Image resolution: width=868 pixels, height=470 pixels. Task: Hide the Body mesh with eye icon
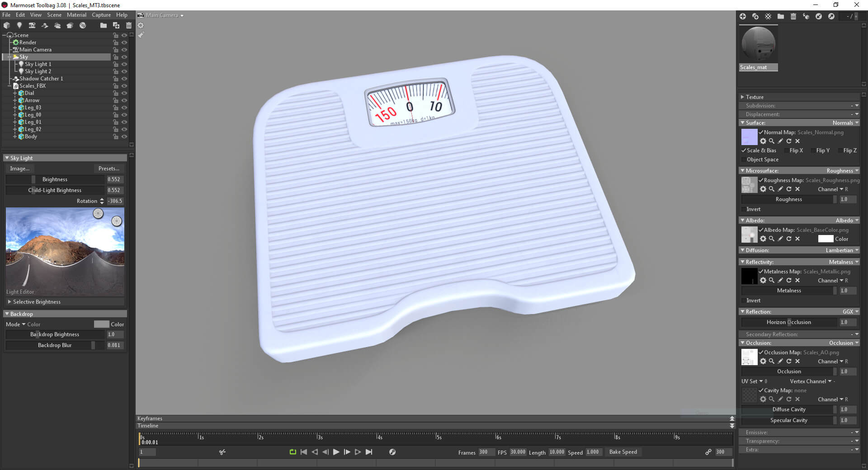[124, 136]
